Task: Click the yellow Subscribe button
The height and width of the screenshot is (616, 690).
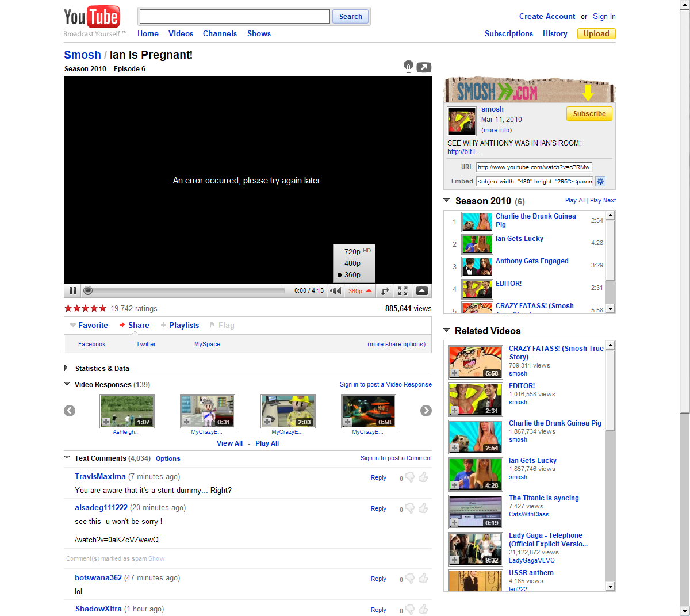Action: [589, 114]
